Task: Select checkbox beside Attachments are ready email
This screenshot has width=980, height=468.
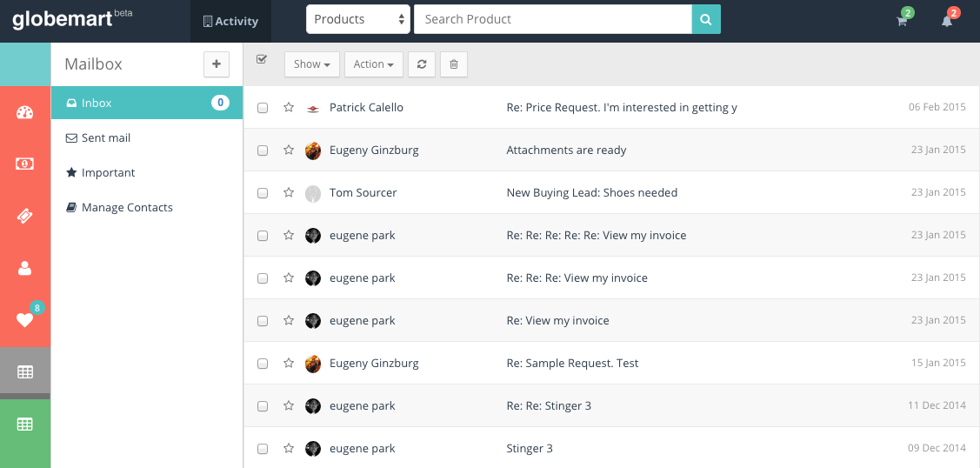Action: click(x=263, y=150)
